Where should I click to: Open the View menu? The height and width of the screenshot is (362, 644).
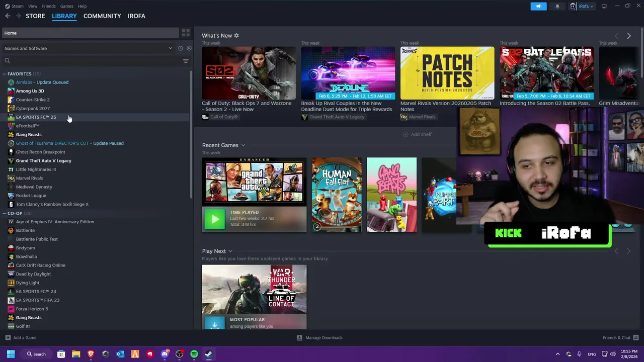point(33,6)
